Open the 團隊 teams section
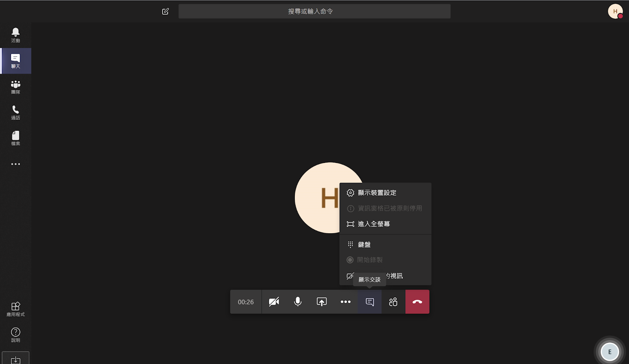This screenshot has height=364, width=629. (x=16, y=87)
